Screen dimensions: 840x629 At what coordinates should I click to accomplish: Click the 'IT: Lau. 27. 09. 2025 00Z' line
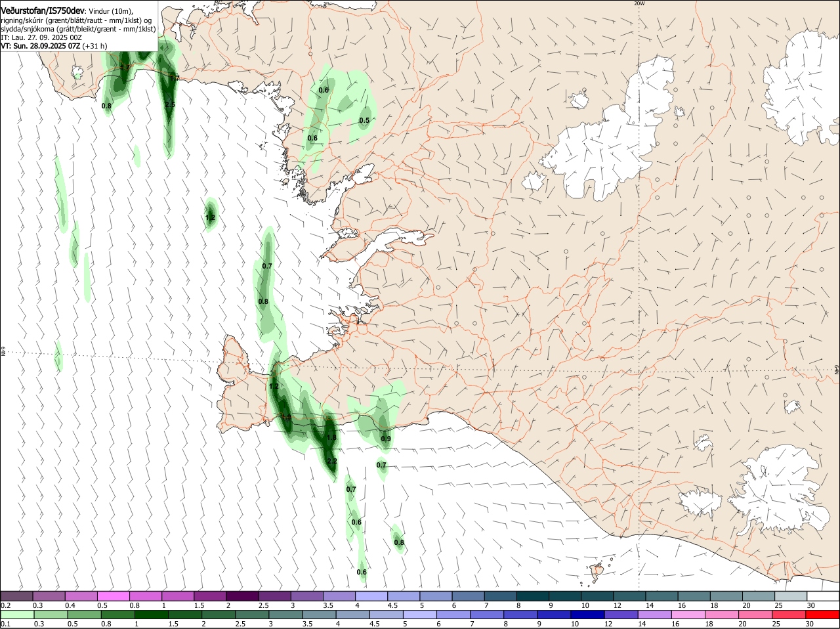click(41, 37)
